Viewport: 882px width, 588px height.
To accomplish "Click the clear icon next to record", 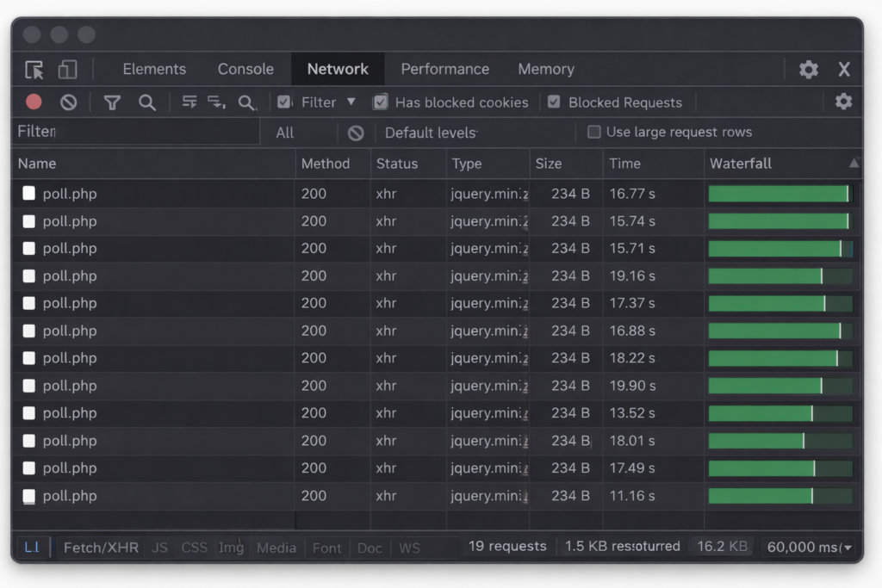I will pyautogui.click(x=69, y=102).
